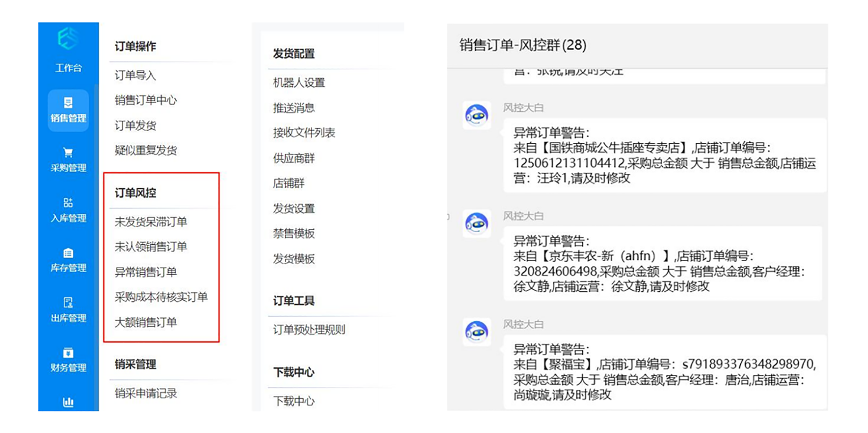Open 大额销售订单 entry
Screen dimensions: 868x433
(x=146, y=322)
